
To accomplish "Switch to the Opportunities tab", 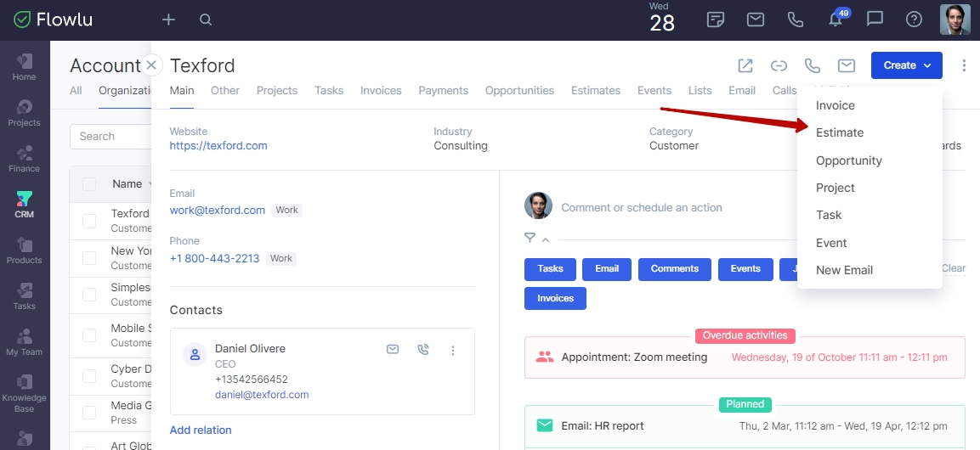I will pos(519,91).
